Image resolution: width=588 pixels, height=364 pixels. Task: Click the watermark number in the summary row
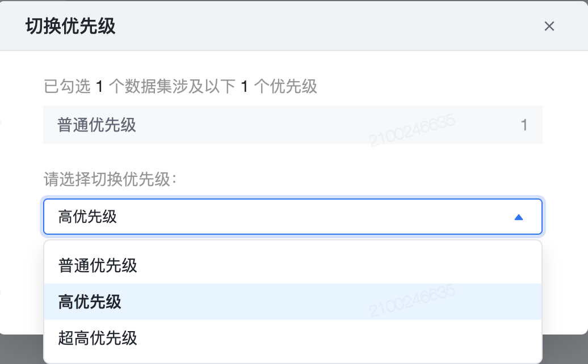point(412,130)
